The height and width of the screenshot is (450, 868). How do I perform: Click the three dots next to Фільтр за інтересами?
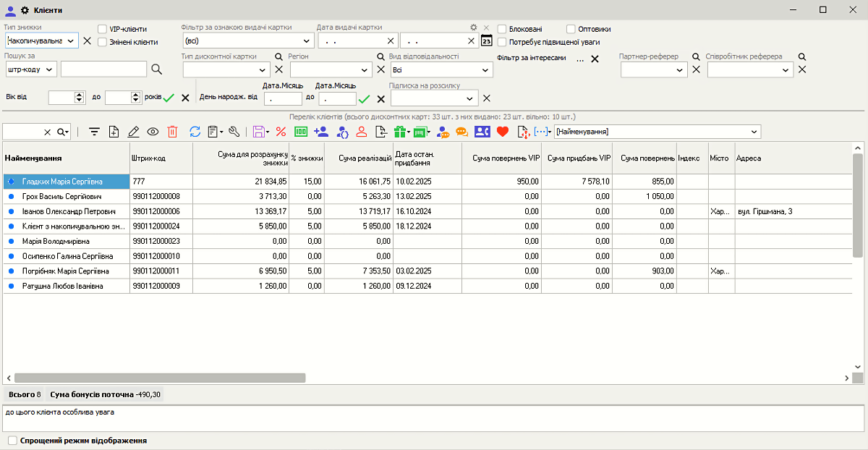click(x=580, y=59)
